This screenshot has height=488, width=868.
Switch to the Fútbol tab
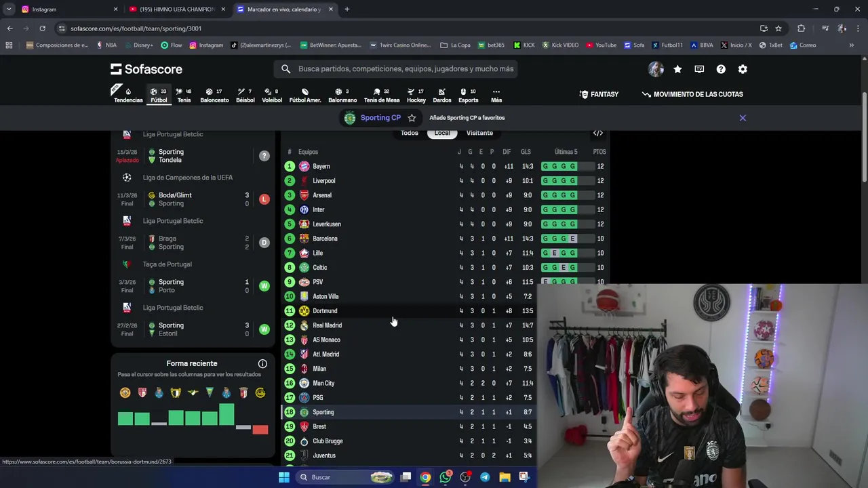pos(159,95)
